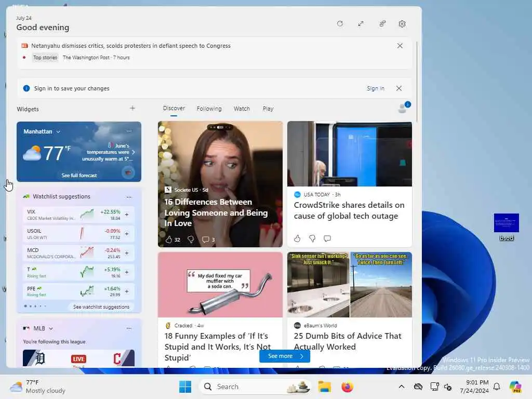Click See watchlist suggestions button
Image resolution: width=532 pixels, height=399 pixels.
click(101, 307)
